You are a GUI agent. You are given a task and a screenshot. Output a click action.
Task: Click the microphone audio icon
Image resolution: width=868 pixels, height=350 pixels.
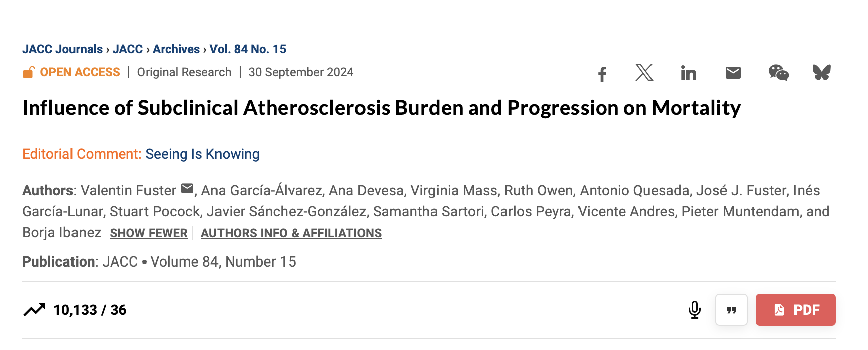(x=694, y=310)
